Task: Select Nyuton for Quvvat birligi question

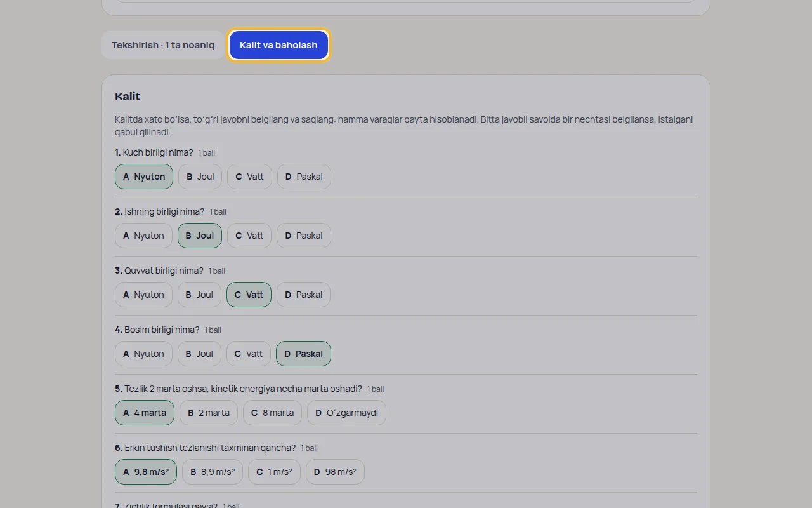Action: [x=143, y=295]
